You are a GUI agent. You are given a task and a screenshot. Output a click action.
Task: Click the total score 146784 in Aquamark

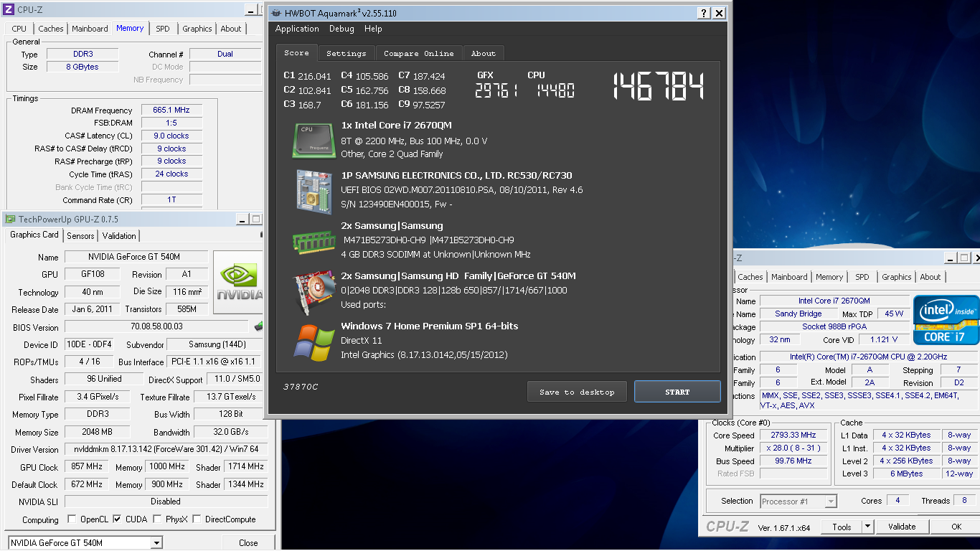click(658, 86)
